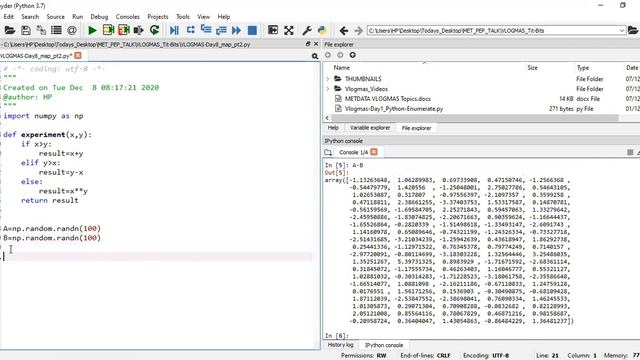The image size is (640, 360).
Task: Run selection or current line icon
Action: [139, 30]
